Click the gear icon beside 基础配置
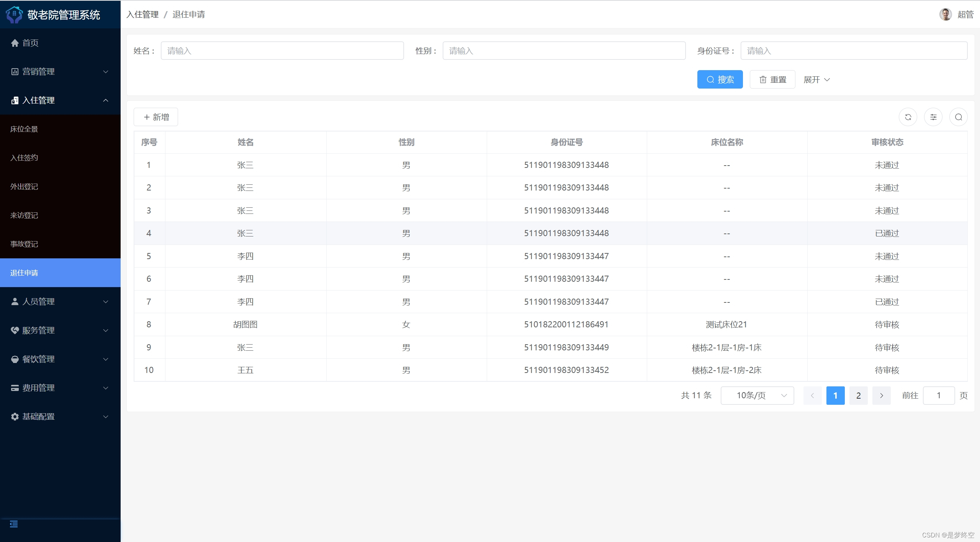This screenshot has height=542, width=980. click(x=15, y=417)
